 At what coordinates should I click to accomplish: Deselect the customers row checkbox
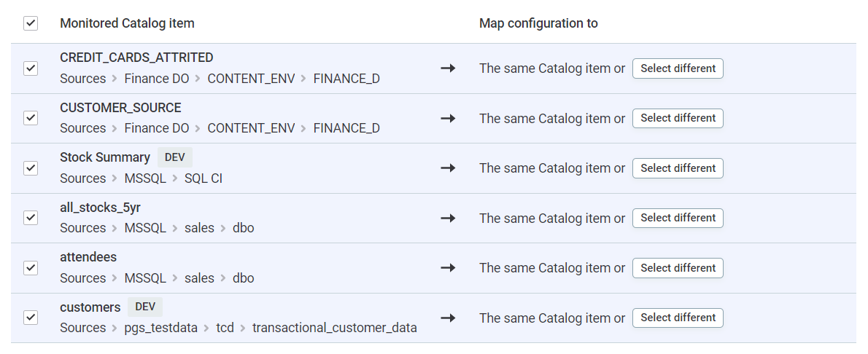31,318
